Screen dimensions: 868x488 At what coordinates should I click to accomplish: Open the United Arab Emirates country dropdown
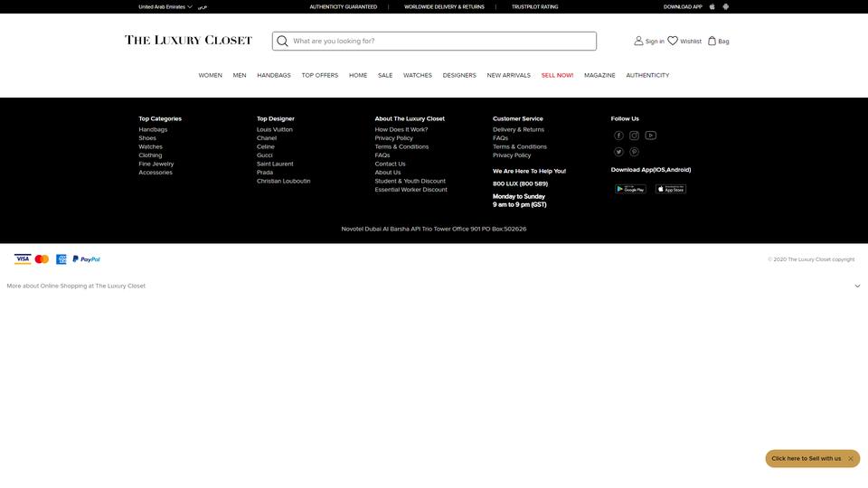click(165, 7)
